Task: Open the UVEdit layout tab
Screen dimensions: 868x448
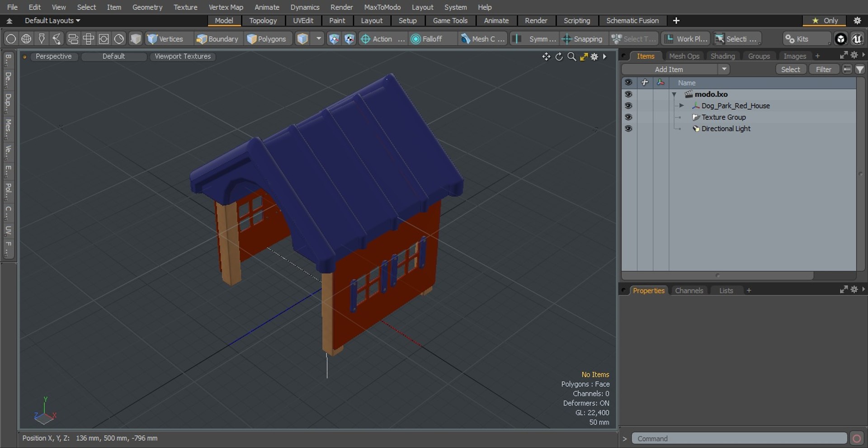Action: 303,21
